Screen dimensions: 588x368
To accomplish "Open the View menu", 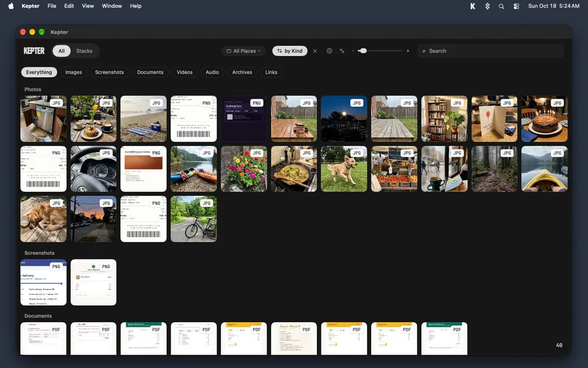I will click(x=88, y=6).
